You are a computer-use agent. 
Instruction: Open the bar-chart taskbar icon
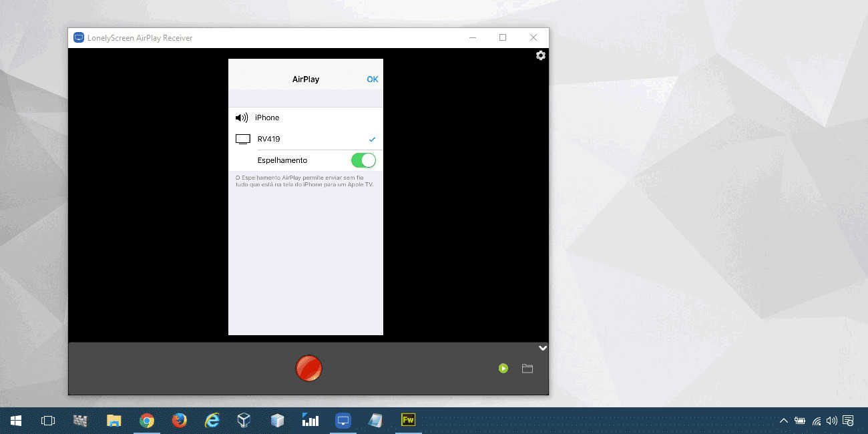(x=310, y=421)
